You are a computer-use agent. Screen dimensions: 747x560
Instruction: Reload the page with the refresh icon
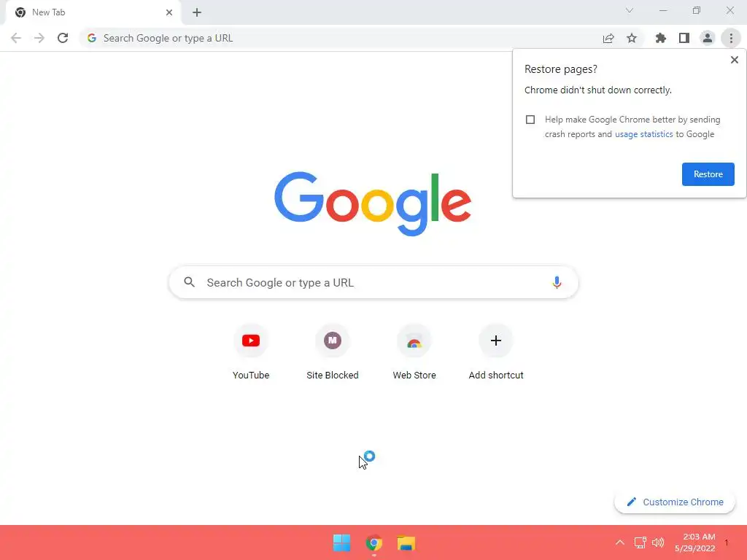click(x=63, y=38)
